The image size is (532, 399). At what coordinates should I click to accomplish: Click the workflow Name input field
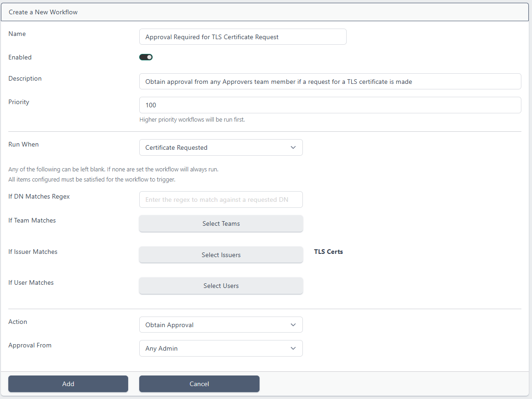(x=242, y=36)
